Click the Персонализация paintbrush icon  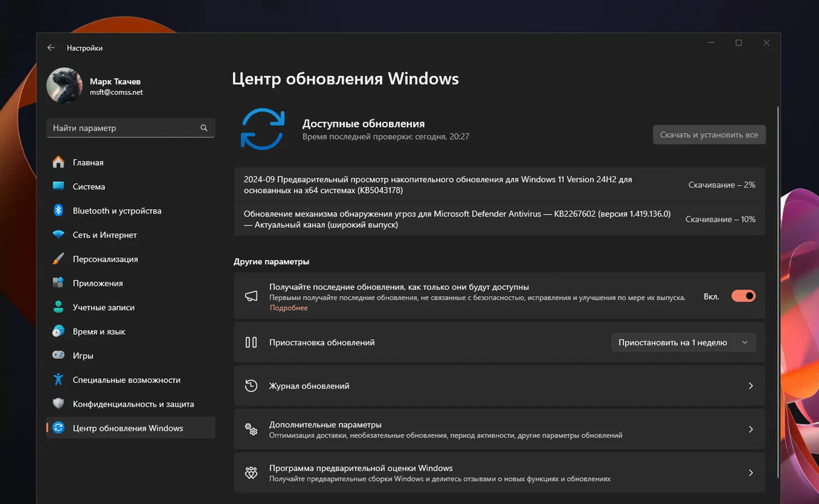pyautogui.click(x=58, y=259)
